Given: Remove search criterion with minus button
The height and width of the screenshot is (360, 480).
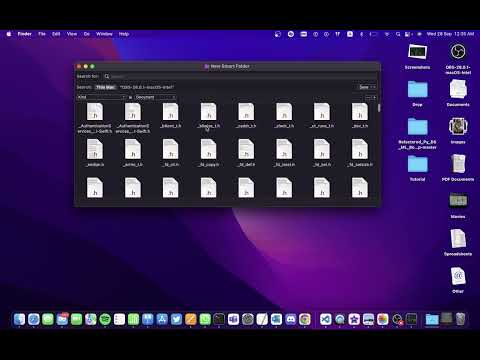Looking at the screenshot, I should 368,97.
